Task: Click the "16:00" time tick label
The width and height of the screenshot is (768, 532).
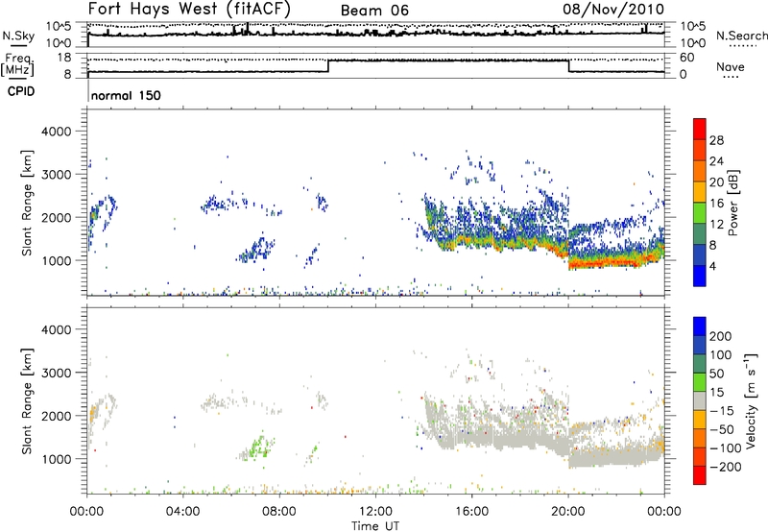Action: click(472, 512)
